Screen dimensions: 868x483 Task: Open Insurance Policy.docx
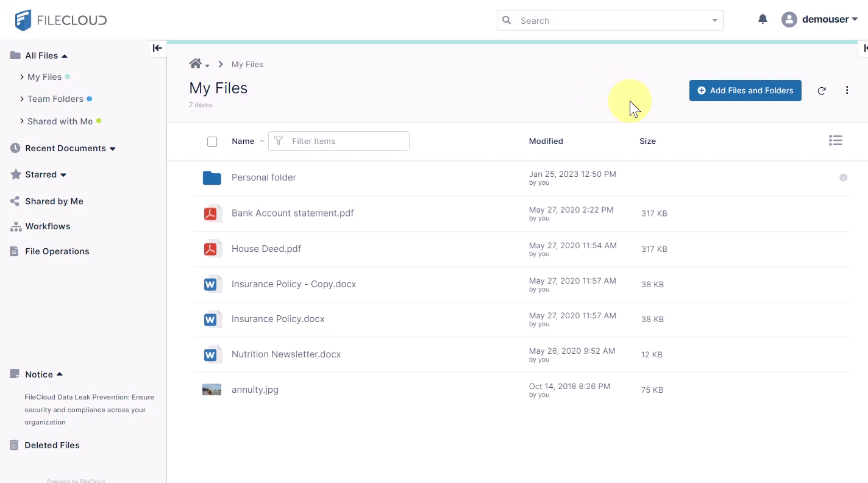click(x=278, y=319)
